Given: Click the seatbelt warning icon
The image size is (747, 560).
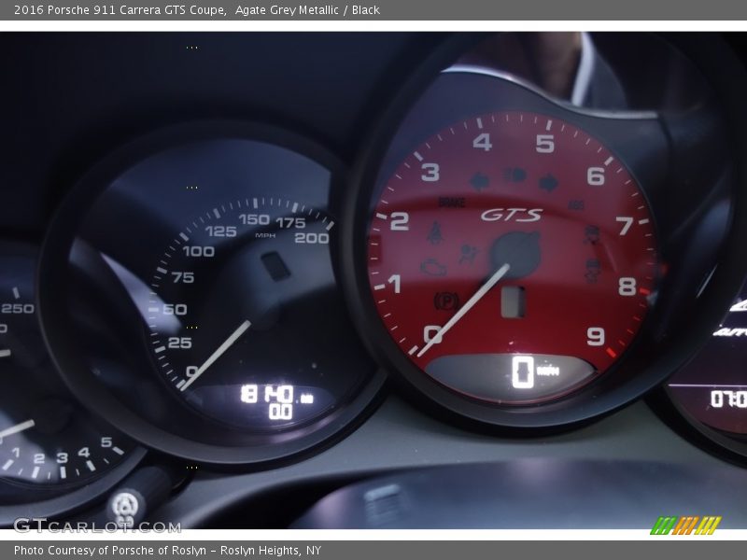Looking at the screenshot, I should point(434,232).
